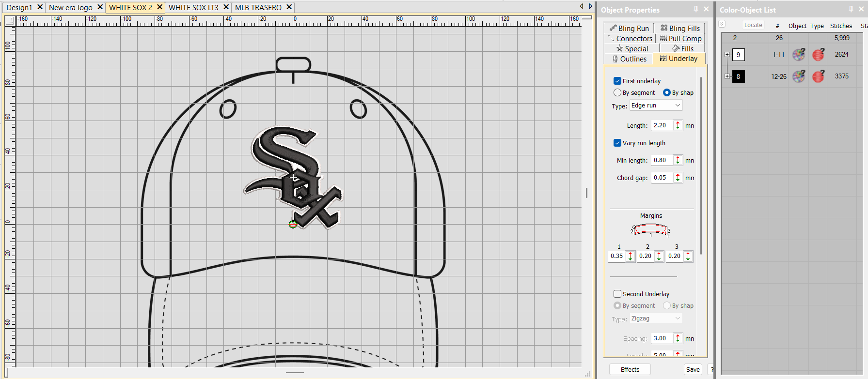868x379 pixels.
Task: Click the Min length 0.80 field
Action: (662, 160)
